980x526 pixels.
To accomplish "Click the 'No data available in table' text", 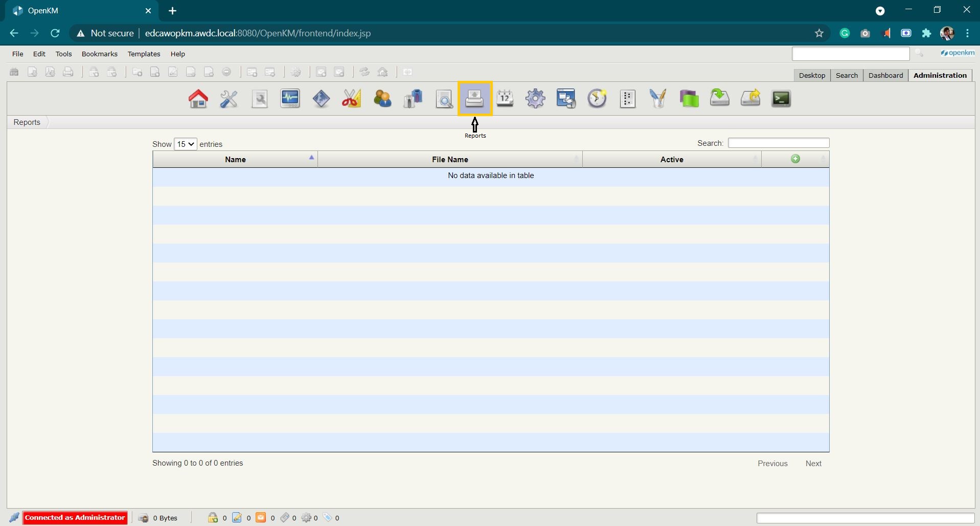I will pyautogui.click(x=491, y=176).
